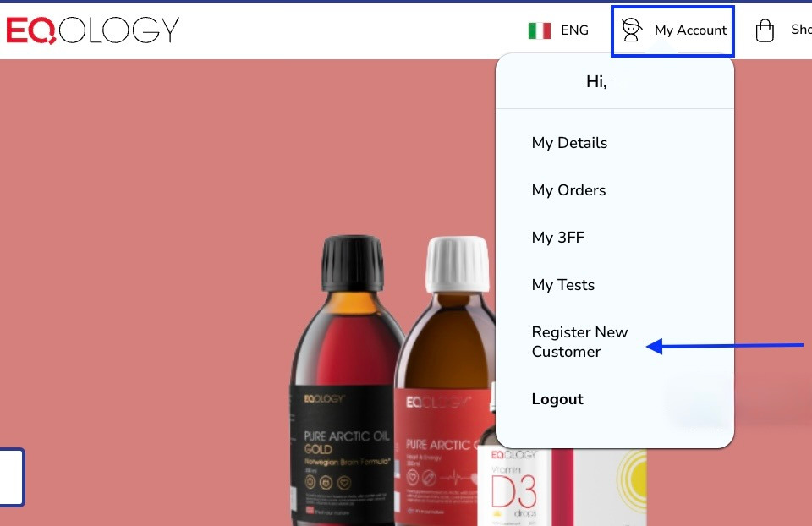Viewport: 812px width, 526px height.
Task: Select Register New Customer option
Action: coord(579,342)
